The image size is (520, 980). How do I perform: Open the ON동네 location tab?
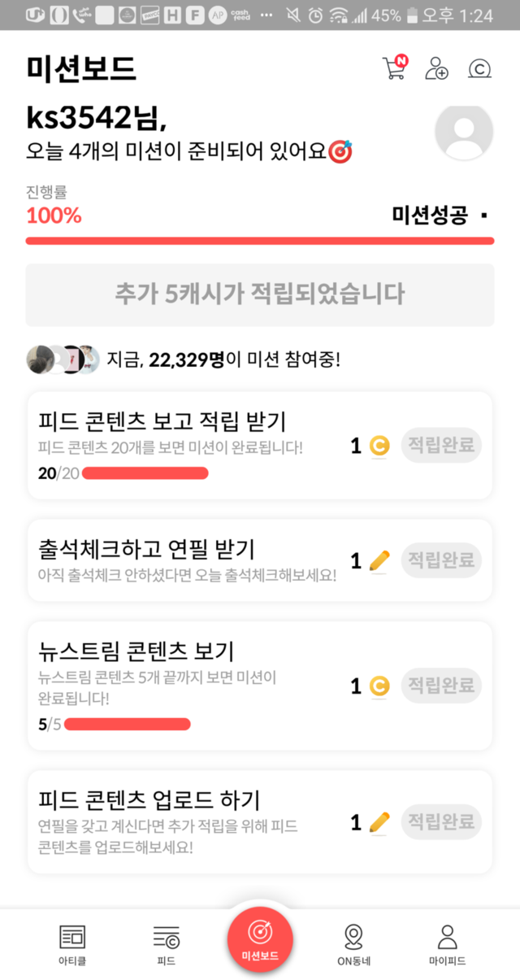click(x=353, y=943)
